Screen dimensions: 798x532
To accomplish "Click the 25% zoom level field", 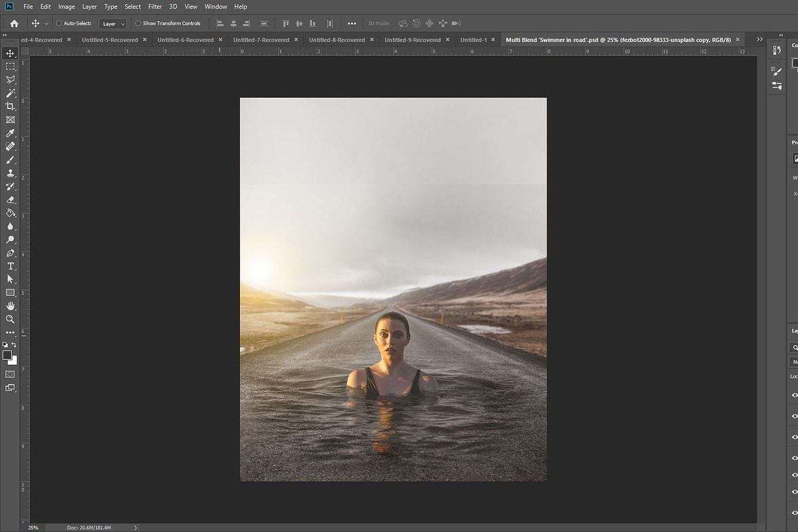I will point(33,527).
